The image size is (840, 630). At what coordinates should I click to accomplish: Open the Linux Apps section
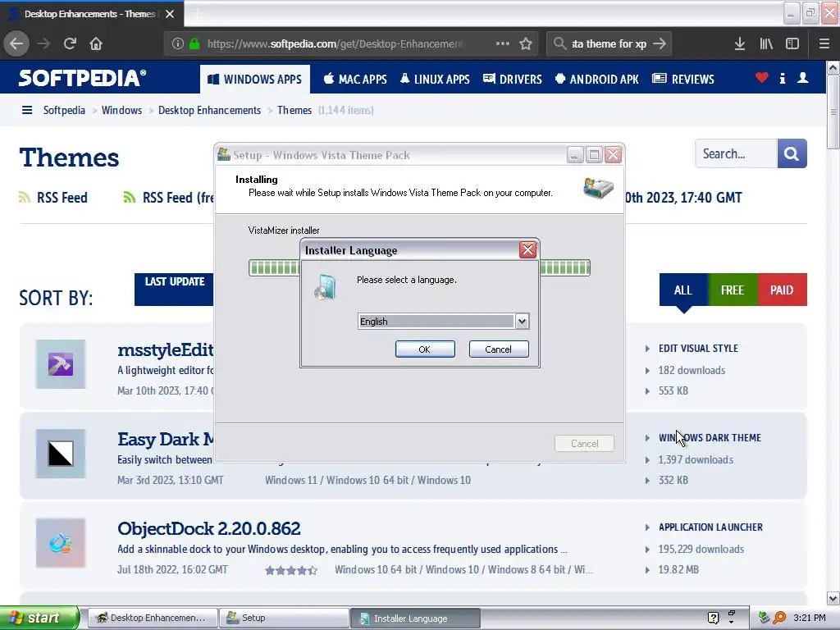pos(435,80)
